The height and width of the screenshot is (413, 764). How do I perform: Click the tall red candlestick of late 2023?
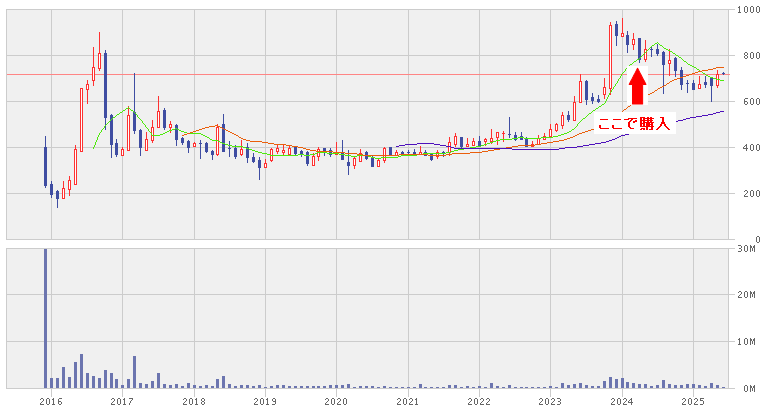[610, 56]
